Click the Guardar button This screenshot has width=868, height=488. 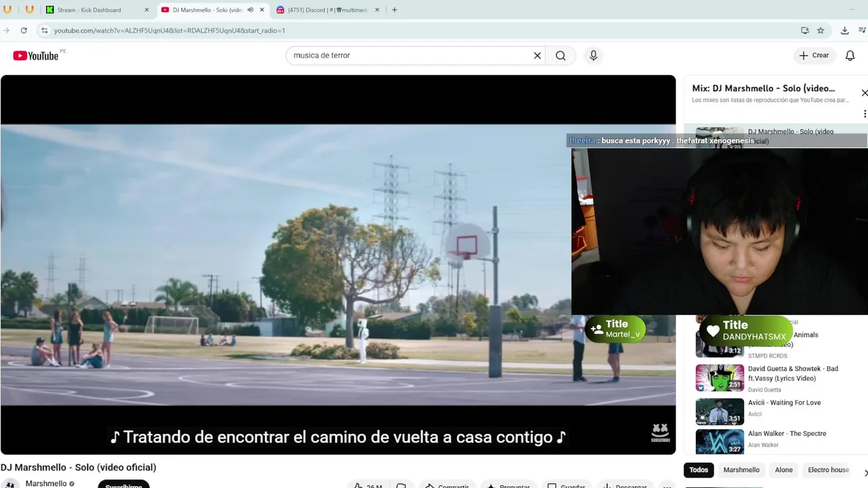click(x=566, y=485)
